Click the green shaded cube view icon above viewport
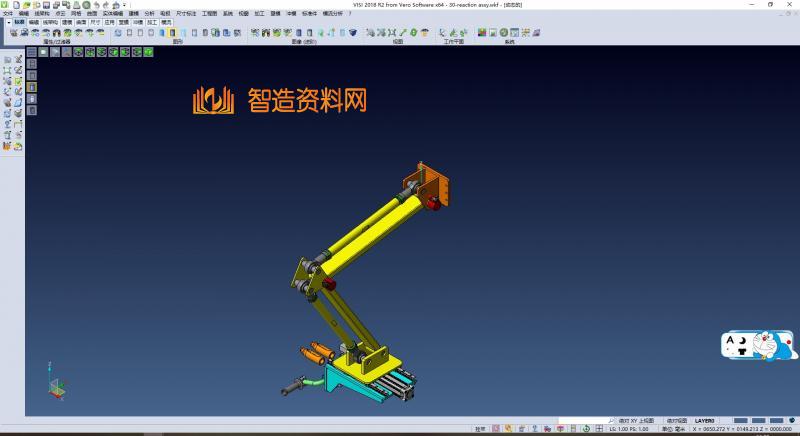The height and width of the screenshot is (436, 800). click(x=148, y=52)
